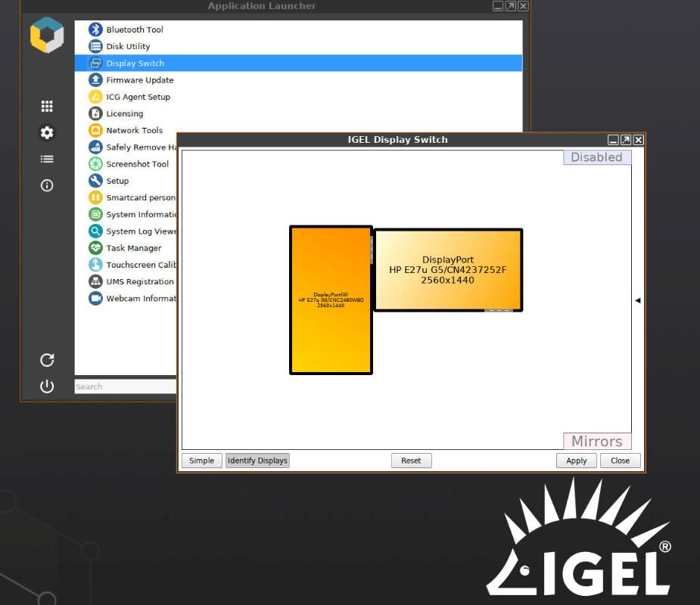Launch the Firmware Update icon
The image size is (700, 605).
tap(95, 80)
